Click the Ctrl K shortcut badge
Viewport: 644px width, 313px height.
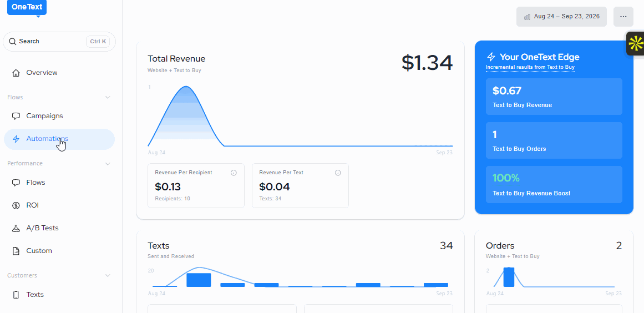pos(98,42)
